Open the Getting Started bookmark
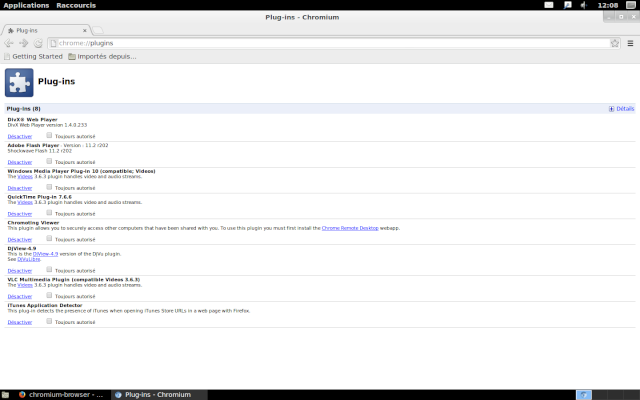Viewport: 640px width, 400px height. coord(33,56)
